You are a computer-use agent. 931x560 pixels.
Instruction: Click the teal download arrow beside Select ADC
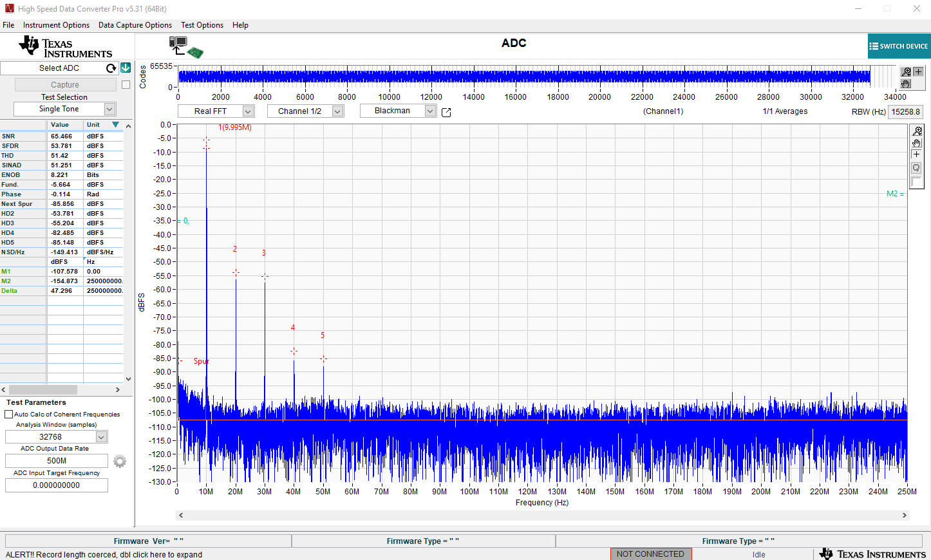pos(126,68)
